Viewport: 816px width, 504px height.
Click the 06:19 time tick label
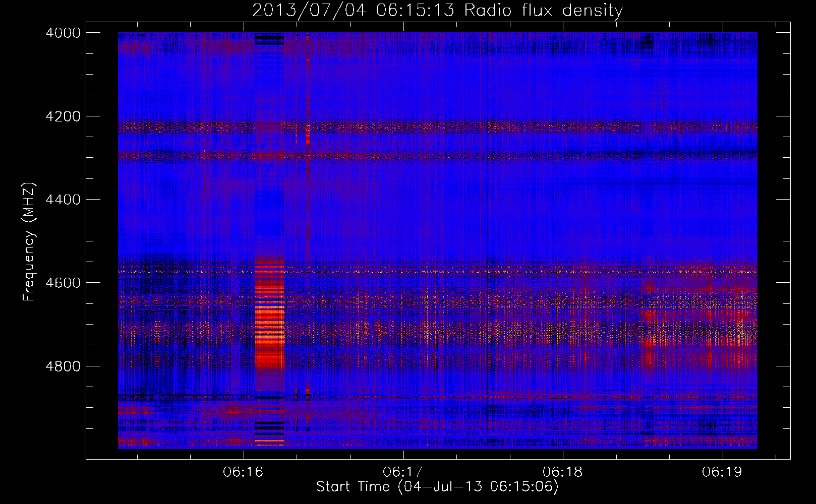pos(722,472)
